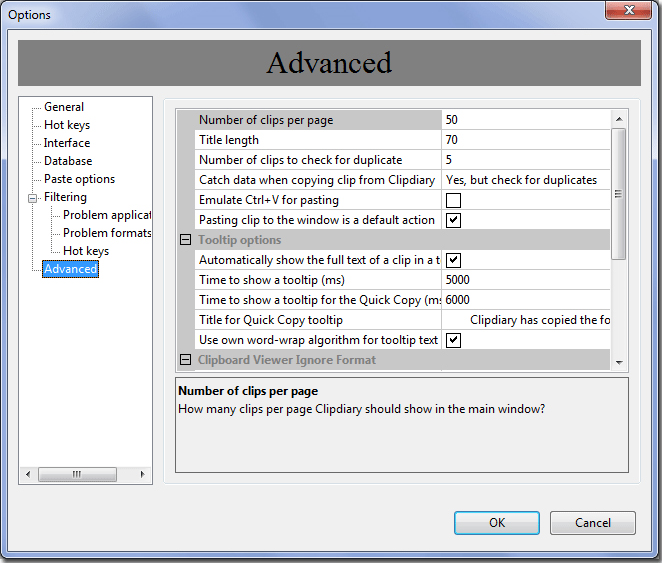Select Paste options in tree
Image resolution: width=662 pixels, height=563 pixels.
point(79,179)
